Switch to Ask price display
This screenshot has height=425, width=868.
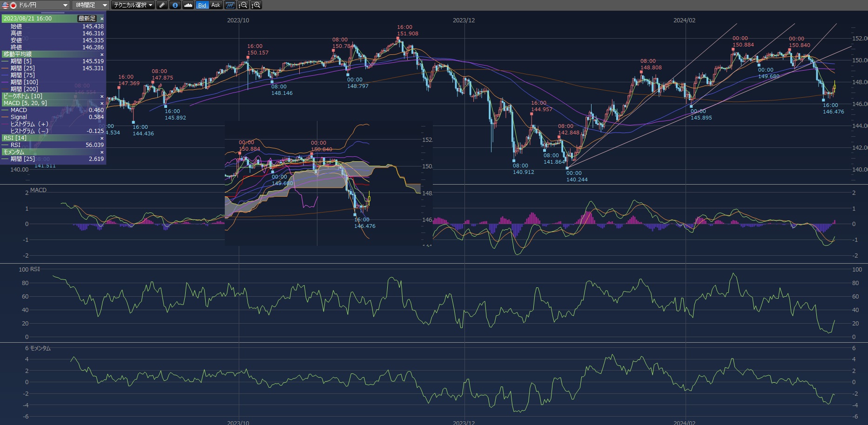pyautogui.click(x=215, y=5)
